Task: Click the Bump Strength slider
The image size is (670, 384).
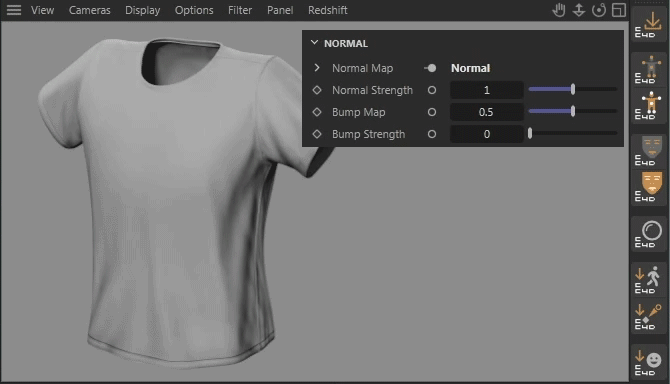Action: (x=573, y=134)
